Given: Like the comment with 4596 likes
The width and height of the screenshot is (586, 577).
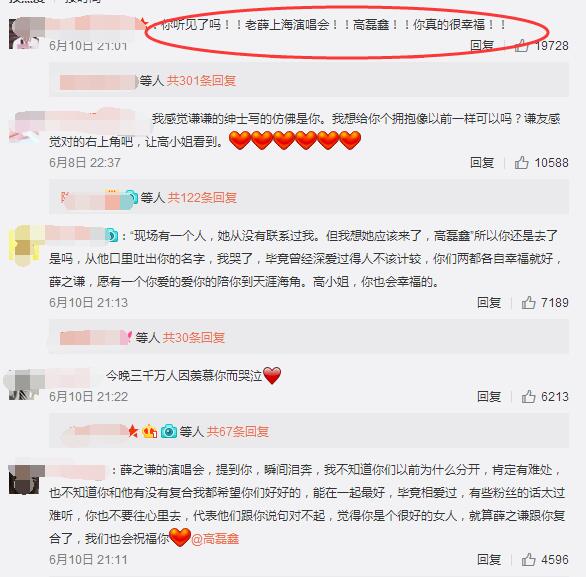Looking at the screenshot, I should 528,559.
